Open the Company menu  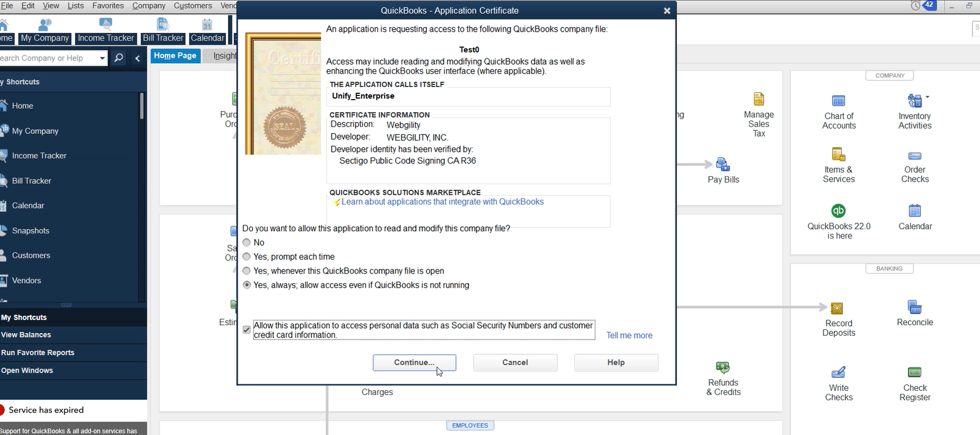149,6
